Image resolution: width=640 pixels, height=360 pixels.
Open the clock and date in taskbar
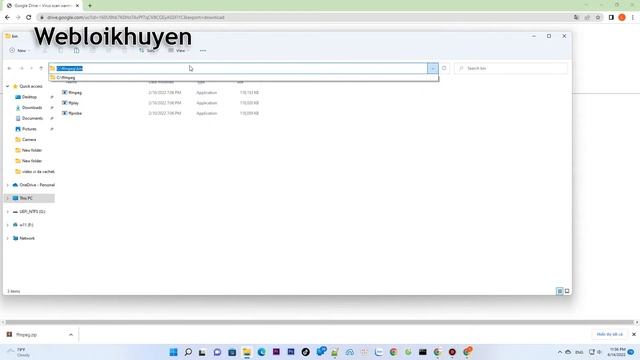[x=616, y=352]
